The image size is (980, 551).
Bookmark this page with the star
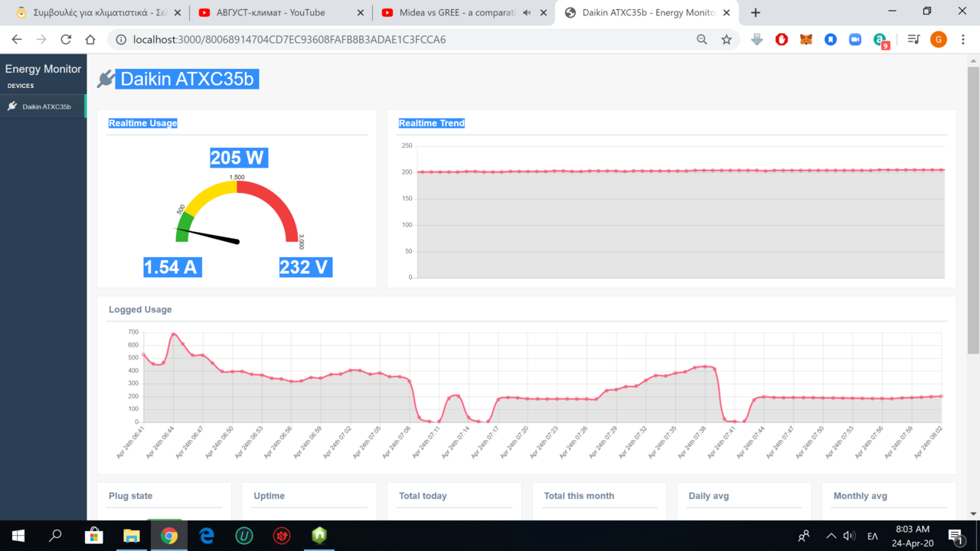727,40
